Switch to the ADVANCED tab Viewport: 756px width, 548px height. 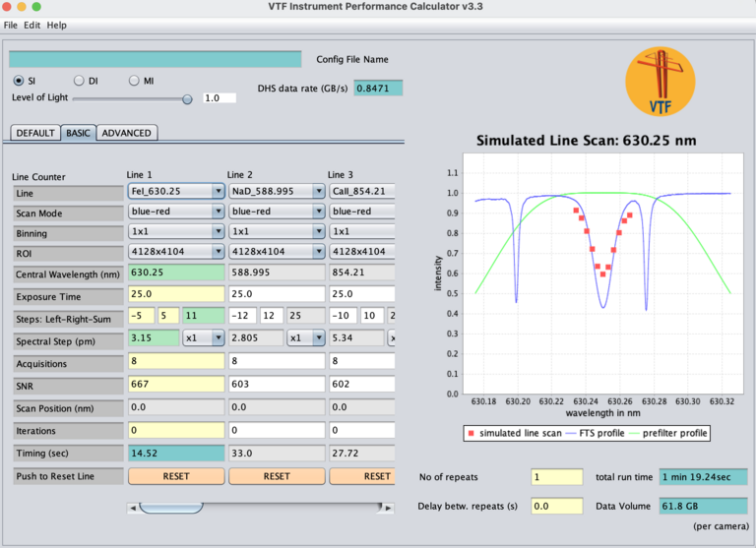click(x=126, y=133)
